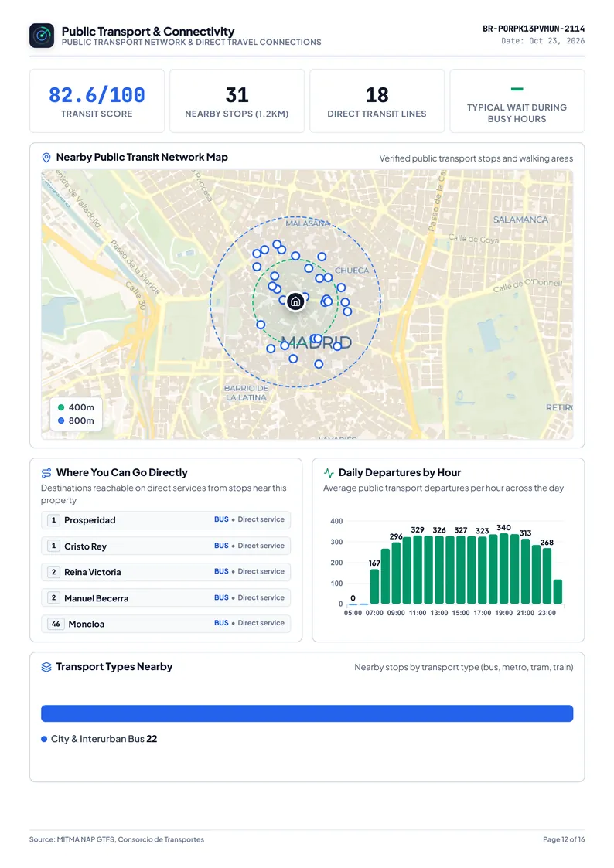
Task: Click the 18 direct transit lines card
Action: coord(377,100)
